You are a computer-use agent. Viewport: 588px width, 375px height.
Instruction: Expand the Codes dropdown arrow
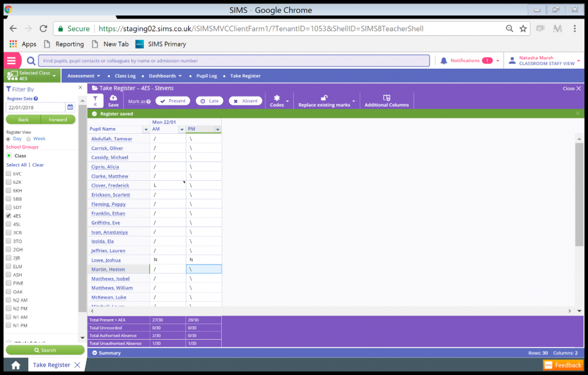point(288,102)
